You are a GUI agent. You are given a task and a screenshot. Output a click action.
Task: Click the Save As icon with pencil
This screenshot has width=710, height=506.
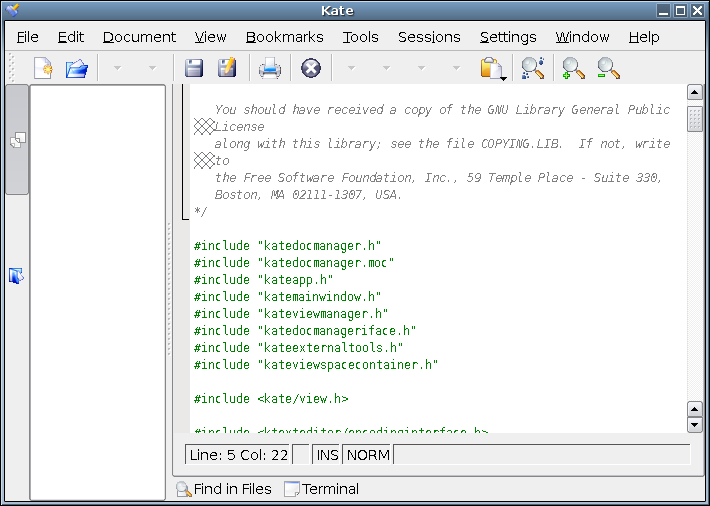click(227, 68)
